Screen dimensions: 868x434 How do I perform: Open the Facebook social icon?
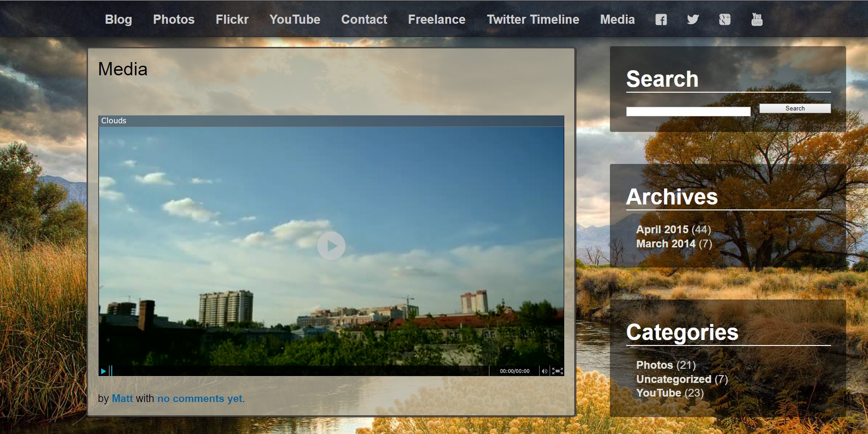(x=661, y=20)
